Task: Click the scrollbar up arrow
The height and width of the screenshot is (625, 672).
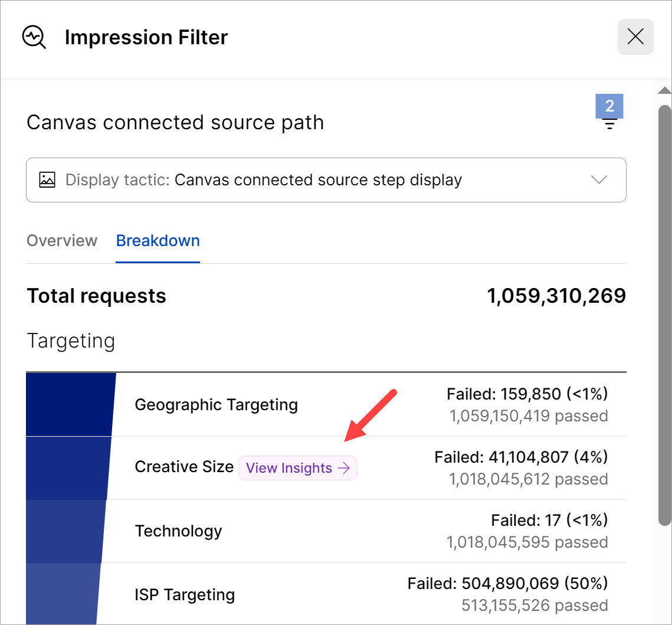Action: [x=664, y=90]
